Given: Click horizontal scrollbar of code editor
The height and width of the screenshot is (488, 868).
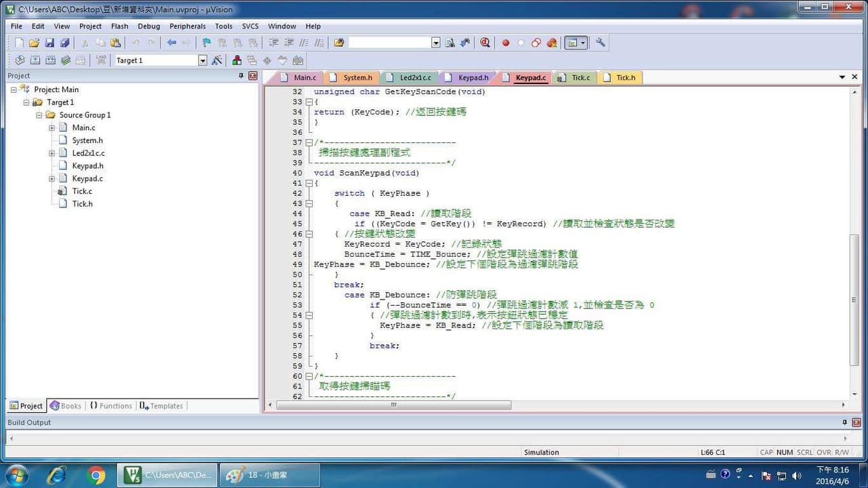Looking at the screenshot, I should click(393, 405).
